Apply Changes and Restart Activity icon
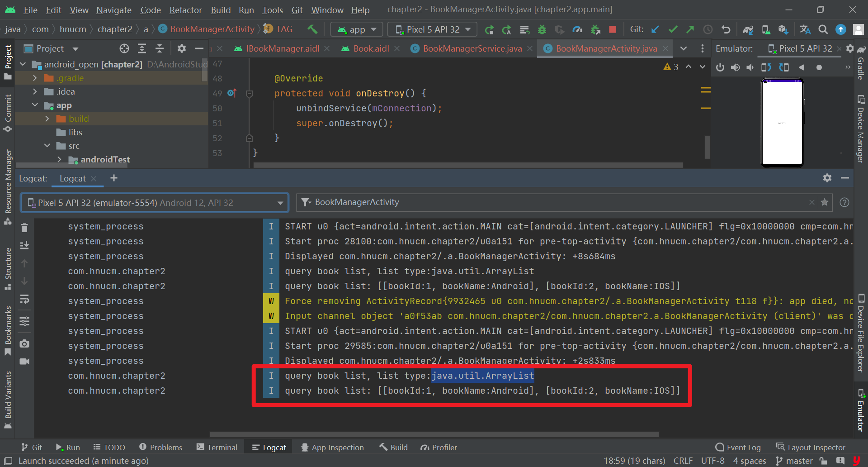 click(x=489, y=30)
